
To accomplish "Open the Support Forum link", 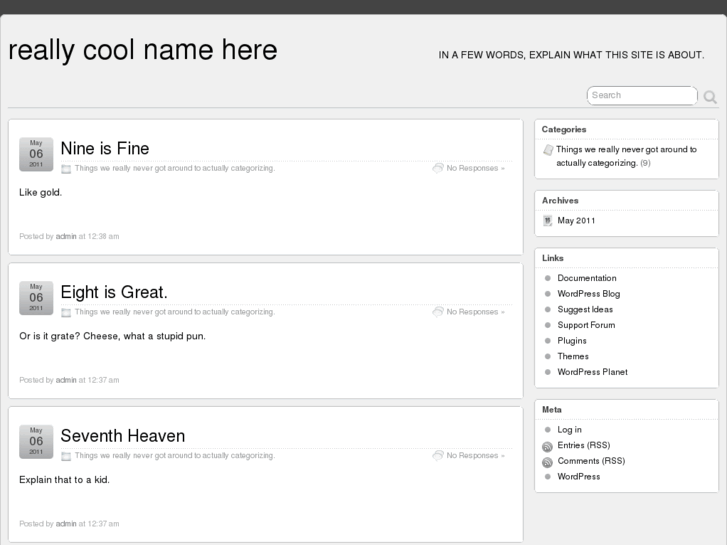I will click(587, 325).
